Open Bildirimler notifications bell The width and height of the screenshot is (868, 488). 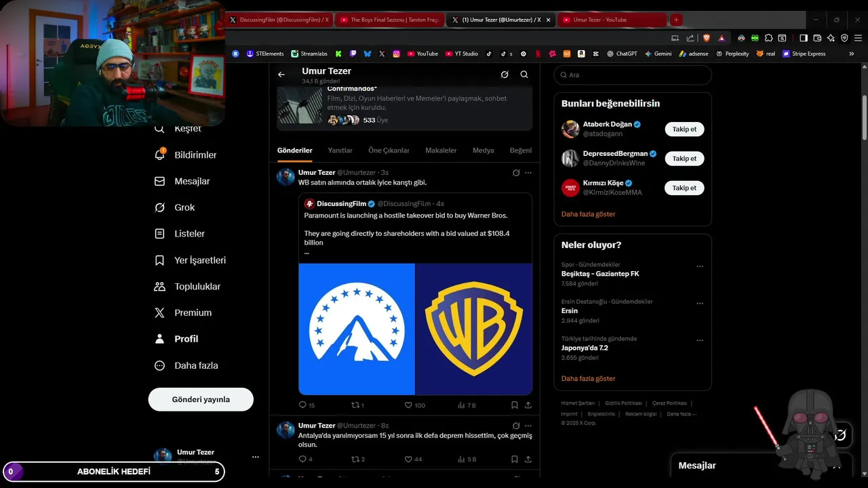tap(159, 155)
